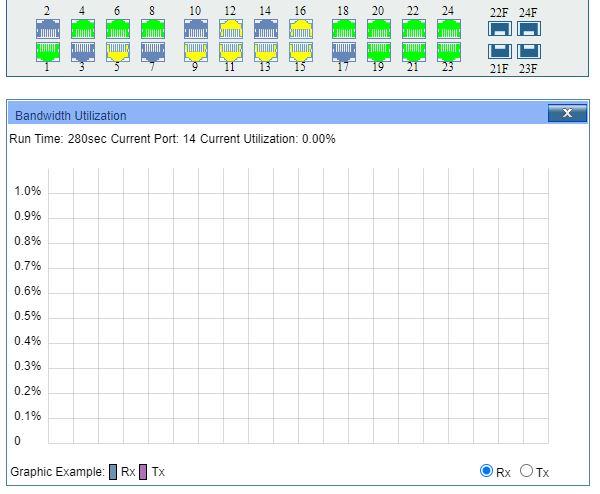Select switch port 22 icon
Screen dimensions: 600x494
click(x=414, y=29)
